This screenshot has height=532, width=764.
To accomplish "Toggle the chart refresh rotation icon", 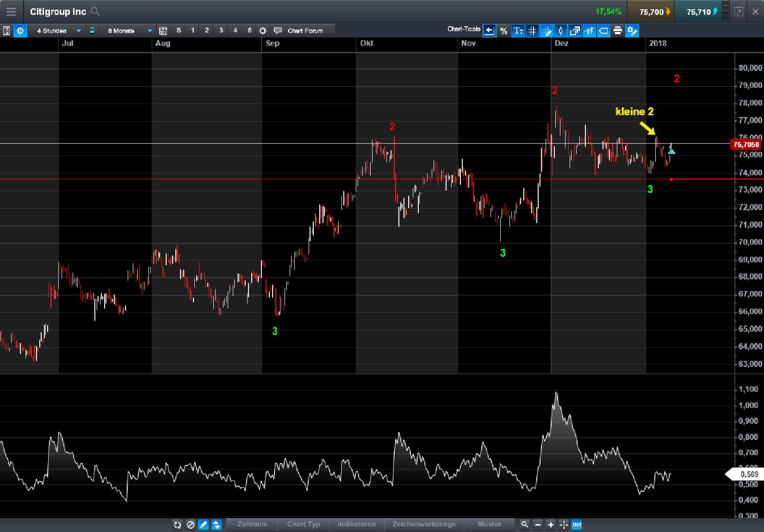I will pyautogui.click(x=178, y=525).
